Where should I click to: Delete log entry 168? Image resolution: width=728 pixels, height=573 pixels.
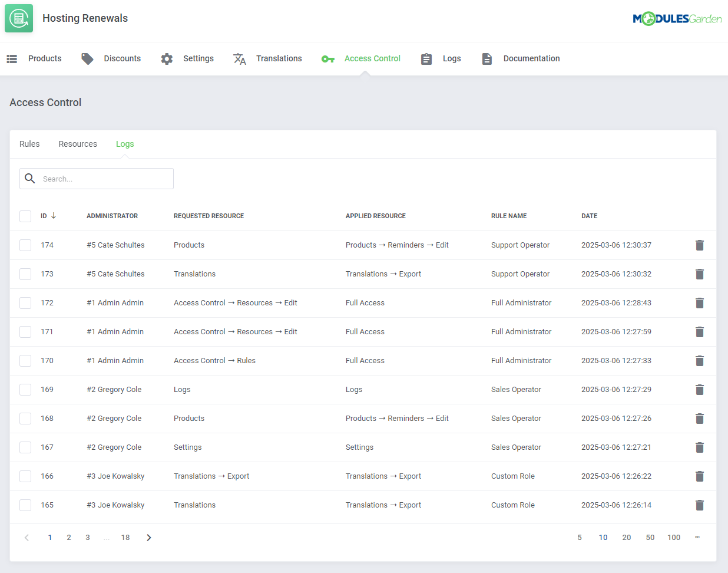click(x=700, y=419)
